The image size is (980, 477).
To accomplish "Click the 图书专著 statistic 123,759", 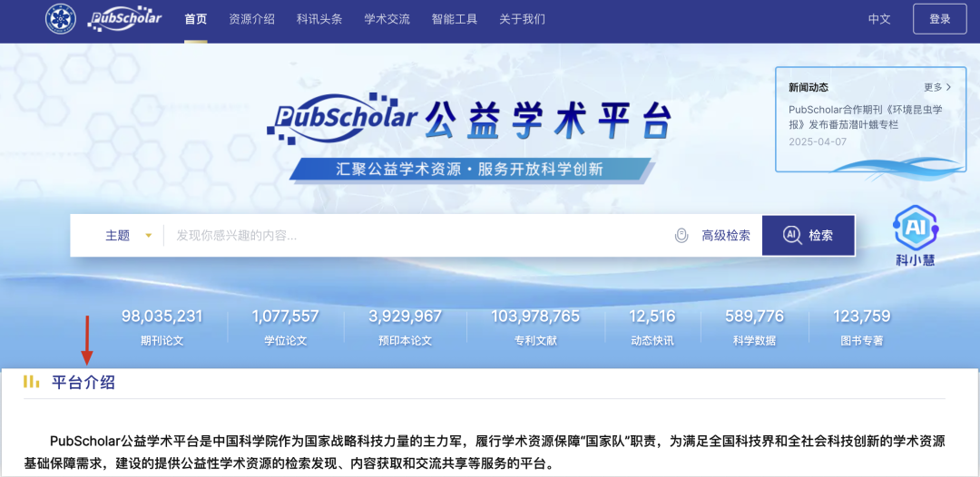I will [x=861, y=327].
